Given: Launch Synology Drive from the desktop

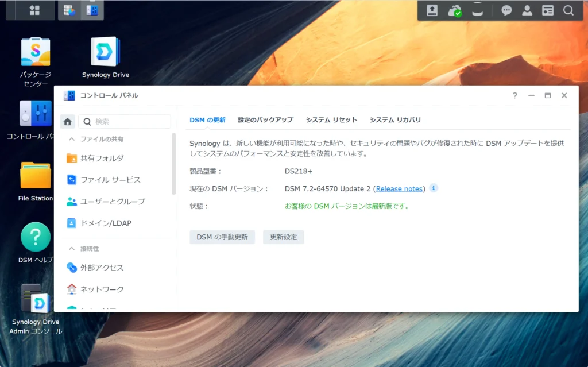Looking at the screenshot, I should pos(106,52).
